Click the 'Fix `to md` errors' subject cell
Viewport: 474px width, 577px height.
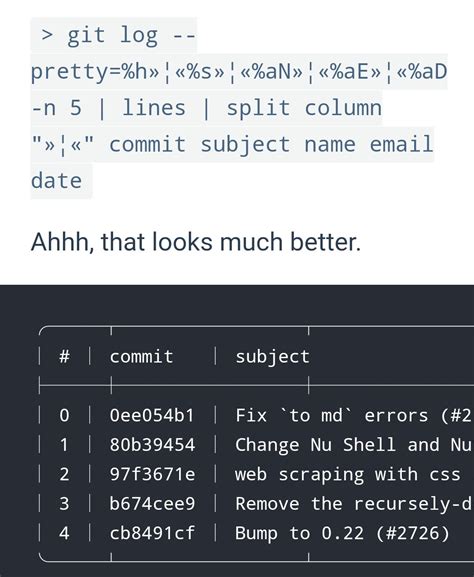tap(353, 416)
